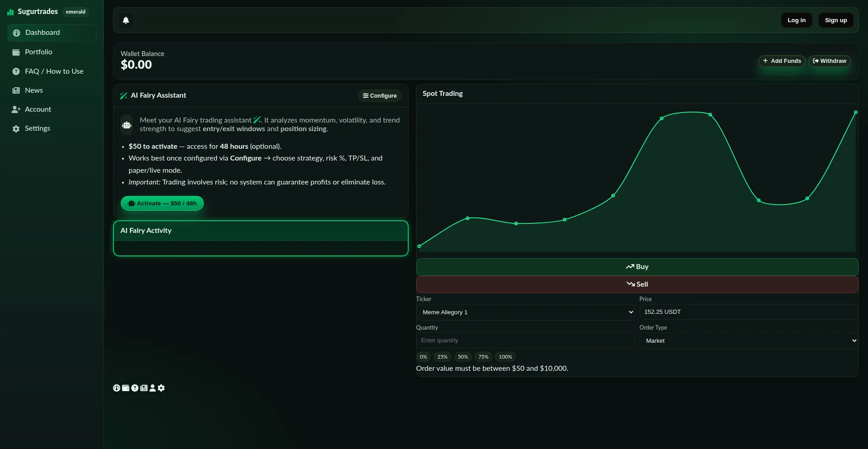Open the News sidebar item
Image resolution: width=868 pixels, height=449 pixels.
[34, 90]
